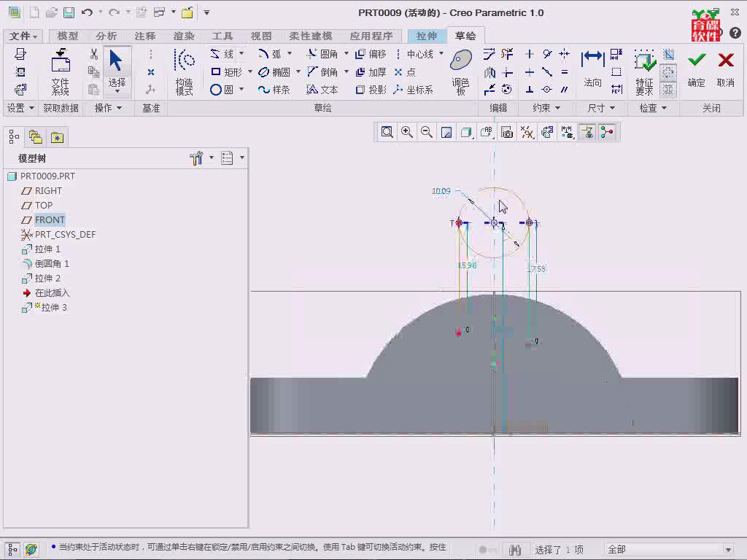Switch to the Model (模型) tab
The image size is (747, 560).
coord(67,36)
